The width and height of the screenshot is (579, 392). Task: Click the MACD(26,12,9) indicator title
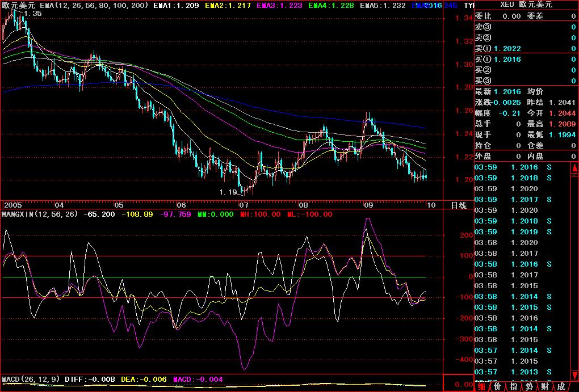tap(30, 379)
